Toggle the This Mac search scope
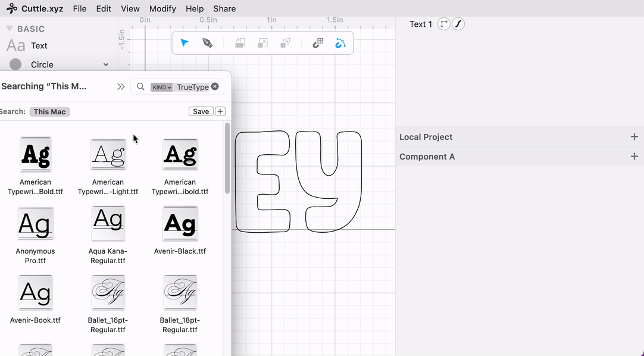This screenshot has width=644, height=356. [x=49, y=111]
